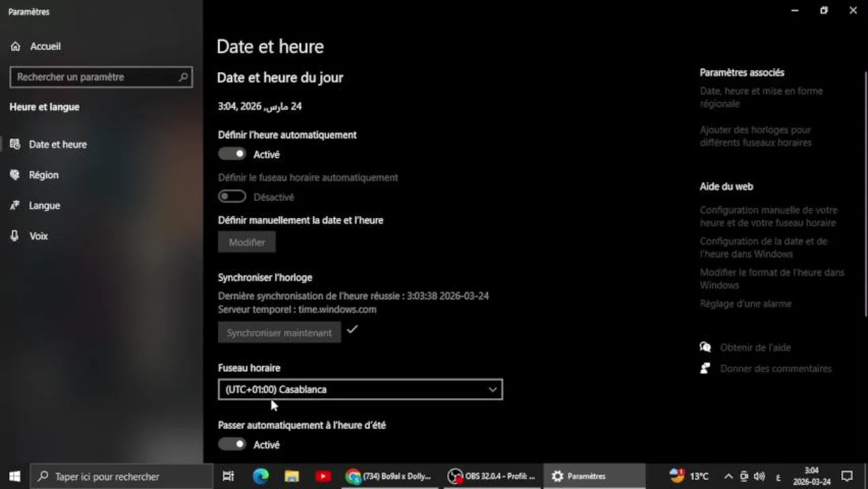Click Meet Now camera tray icon

click(x=744, y=476)
